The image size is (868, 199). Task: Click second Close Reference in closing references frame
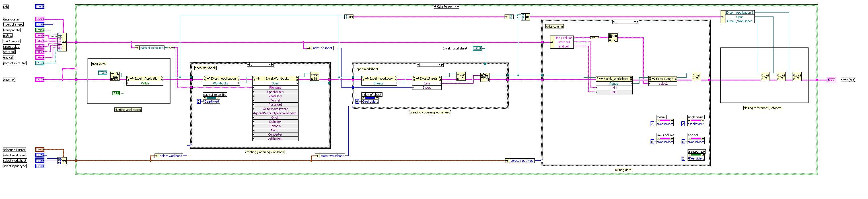point(781,77)
